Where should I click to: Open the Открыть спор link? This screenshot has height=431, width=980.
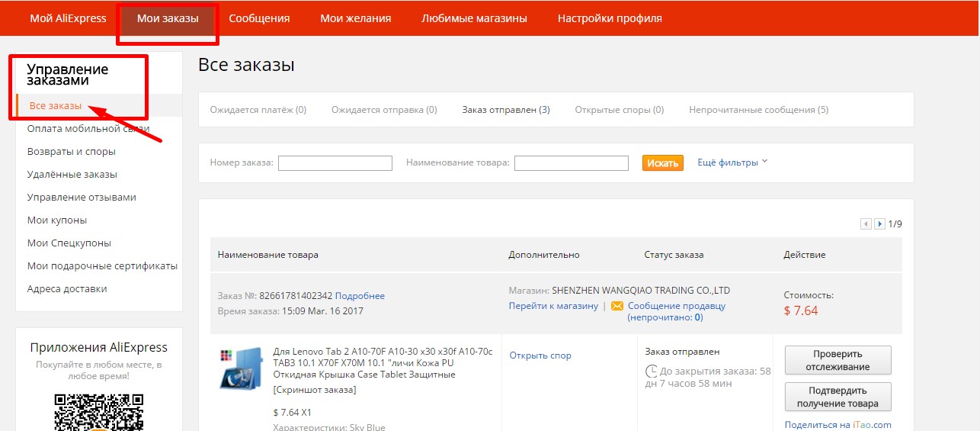(540, 355)
